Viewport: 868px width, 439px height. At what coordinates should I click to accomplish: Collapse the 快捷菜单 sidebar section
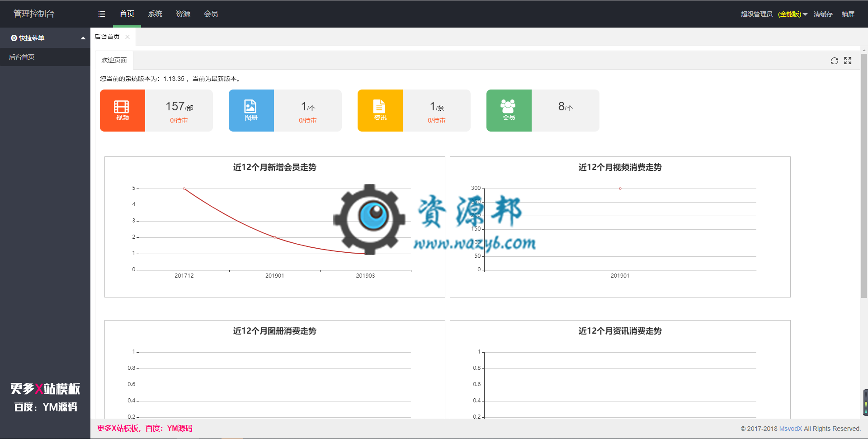[x=83, y=38]
